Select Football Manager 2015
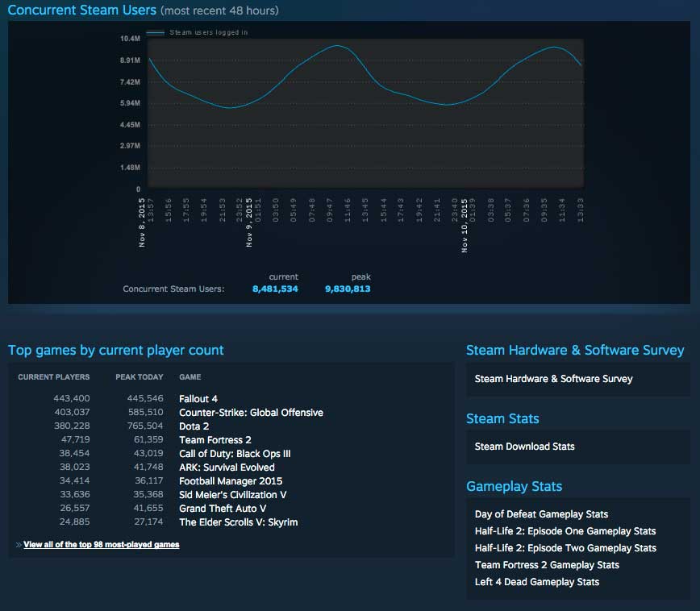Screen dimensions: 700x611 230,480
